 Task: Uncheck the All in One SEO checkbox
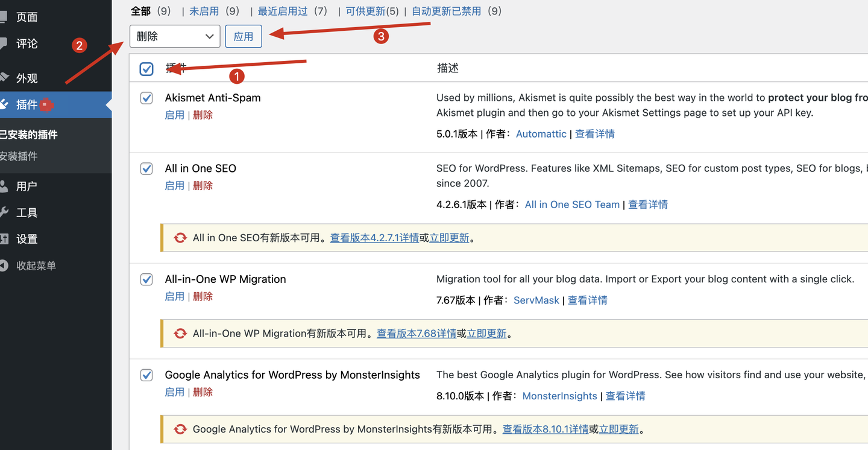[146, 168]
